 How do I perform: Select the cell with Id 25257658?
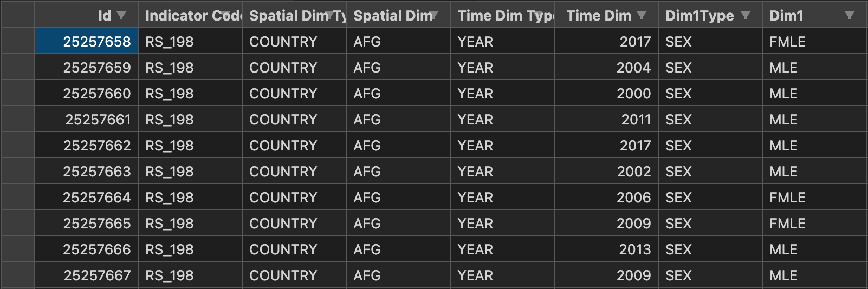click(x=86, y=41)
